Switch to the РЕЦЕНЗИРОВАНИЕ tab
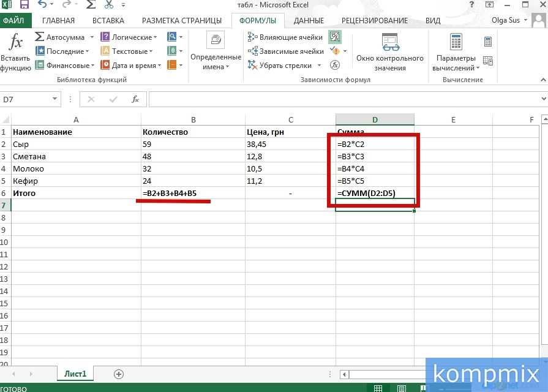 tap(375, 21)
